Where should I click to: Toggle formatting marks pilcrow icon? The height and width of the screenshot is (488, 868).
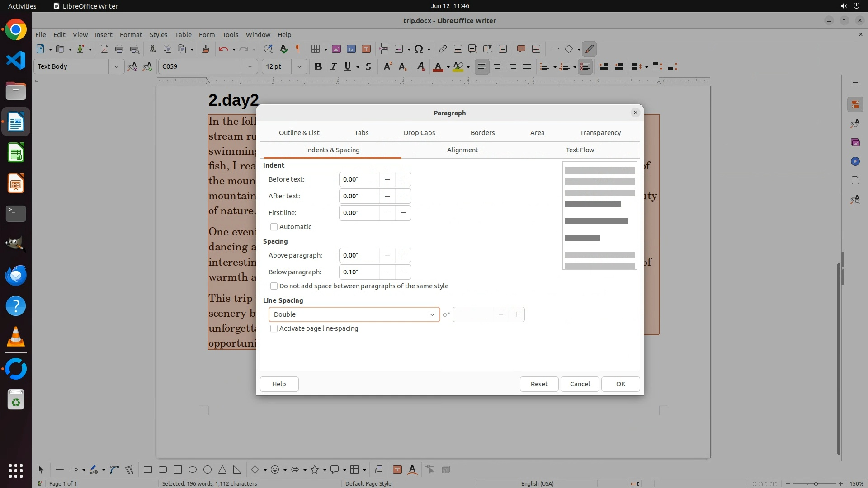point(298,49)
